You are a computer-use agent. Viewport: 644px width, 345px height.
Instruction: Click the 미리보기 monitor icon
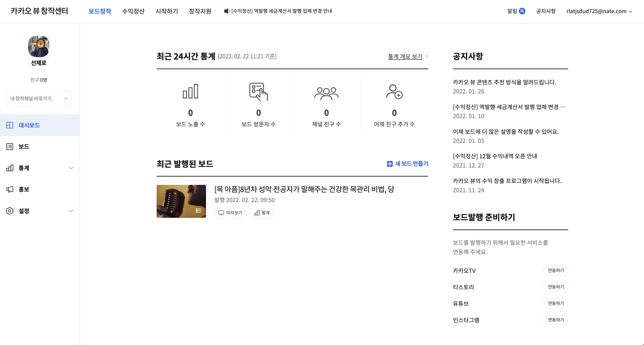pyautogui.click(x=221, y=213)
